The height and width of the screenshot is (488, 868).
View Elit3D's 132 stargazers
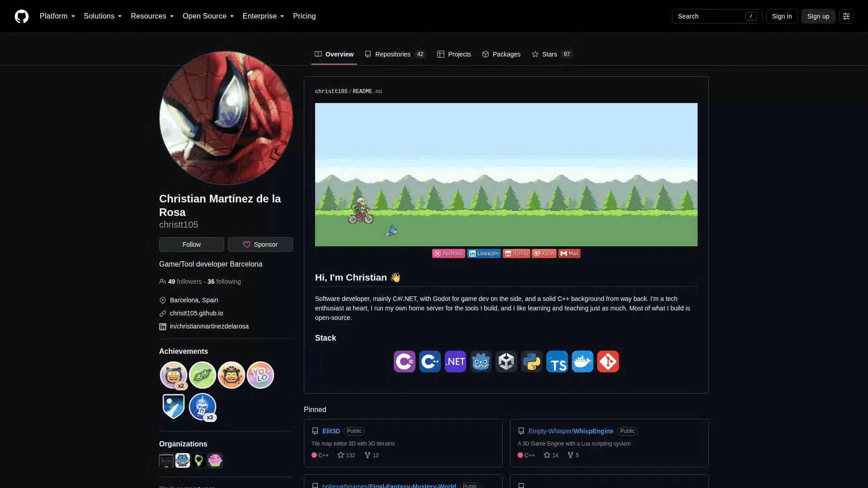tap(346, 455)
